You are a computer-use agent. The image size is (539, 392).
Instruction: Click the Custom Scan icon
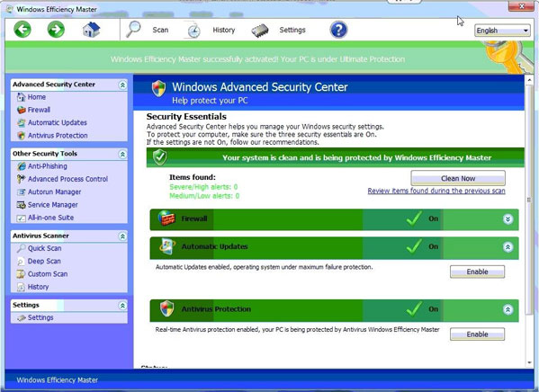click(22, 274)
